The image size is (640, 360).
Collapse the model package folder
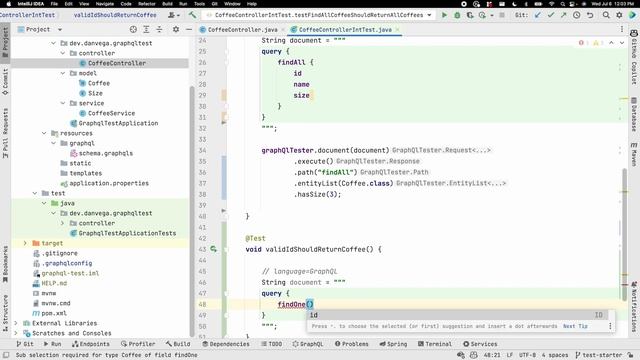(63, 73)
